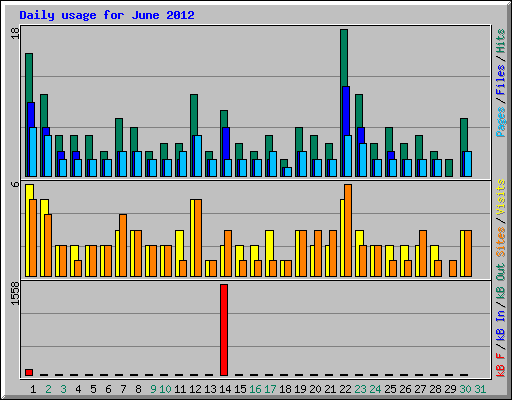Click day '29' on the bottom axis
This screenshot has width=512, height=400.
tap(450, 389)
